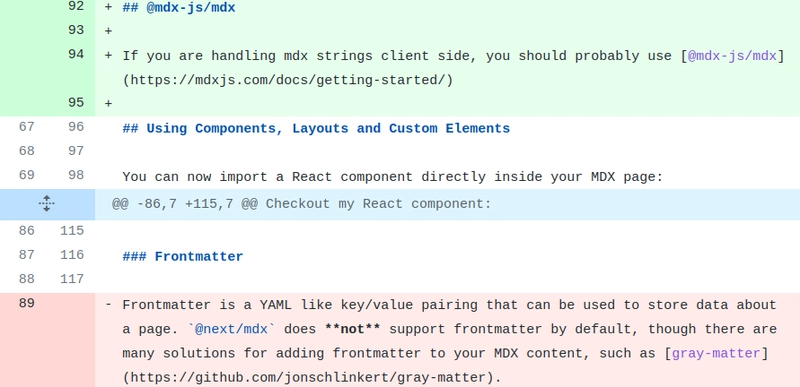800x387 pixels.
Task: Click the mdxjs.com getting-started URL
Action: click(288, 80)
